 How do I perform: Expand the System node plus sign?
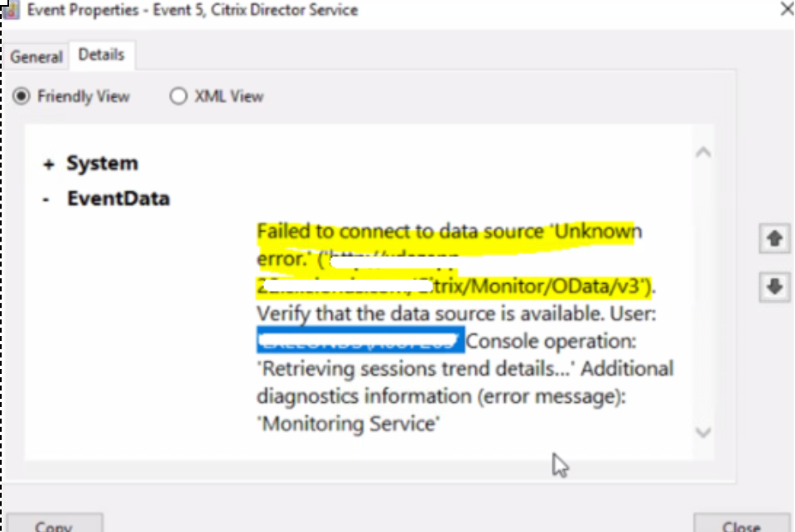pos(49,164)
